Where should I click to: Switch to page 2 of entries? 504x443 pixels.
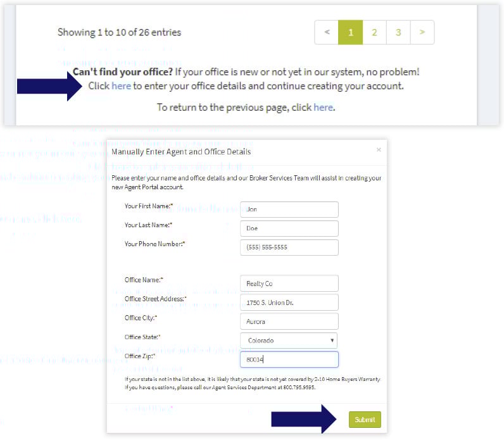tap(374, 32)
